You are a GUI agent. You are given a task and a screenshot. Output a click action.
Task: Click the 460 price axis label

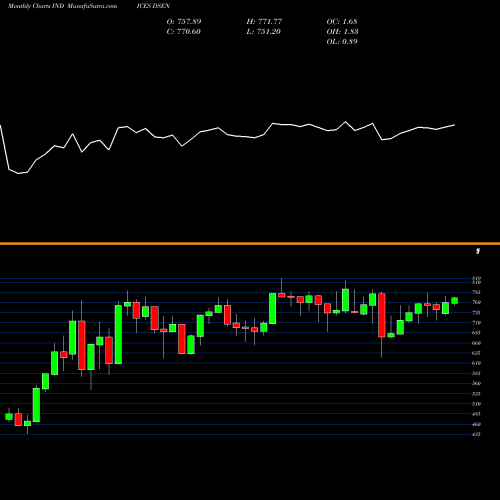point(477,424)
